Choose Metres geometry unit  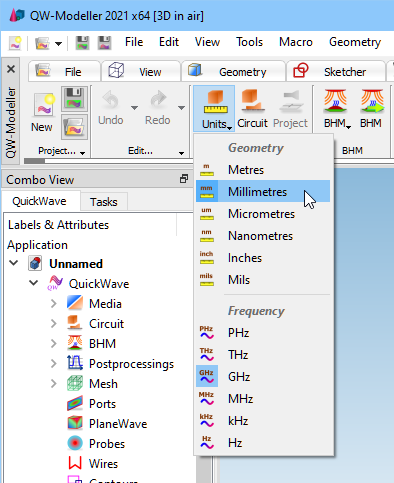click(x=263, y=170)
